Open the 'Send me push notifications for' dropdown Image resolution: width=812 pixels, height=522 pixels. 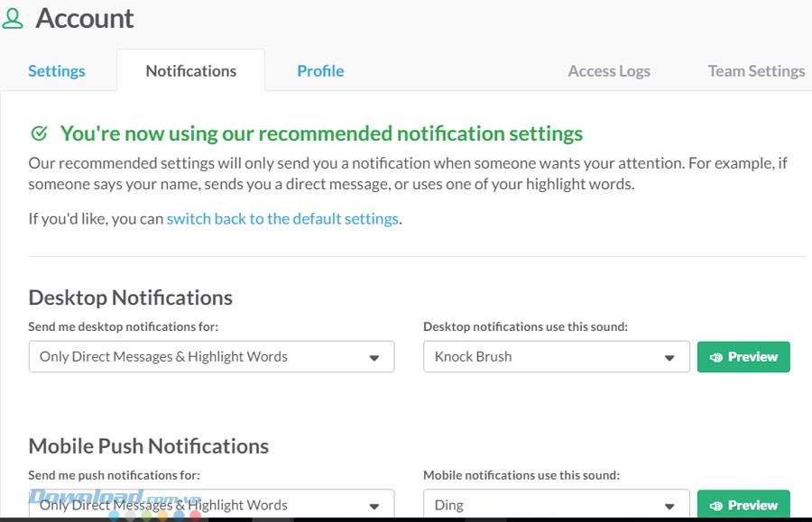(211, 505)
